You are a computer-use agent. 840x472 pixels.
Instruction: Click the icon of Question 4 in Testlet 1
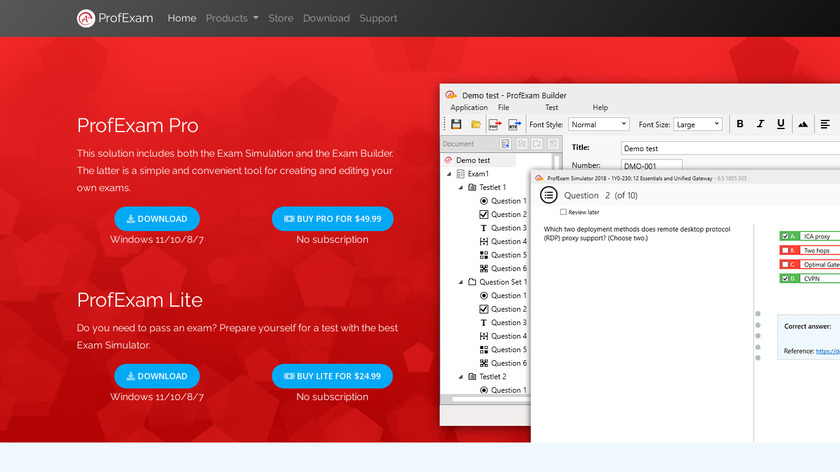pyautogui.click(x=484, y=241)
